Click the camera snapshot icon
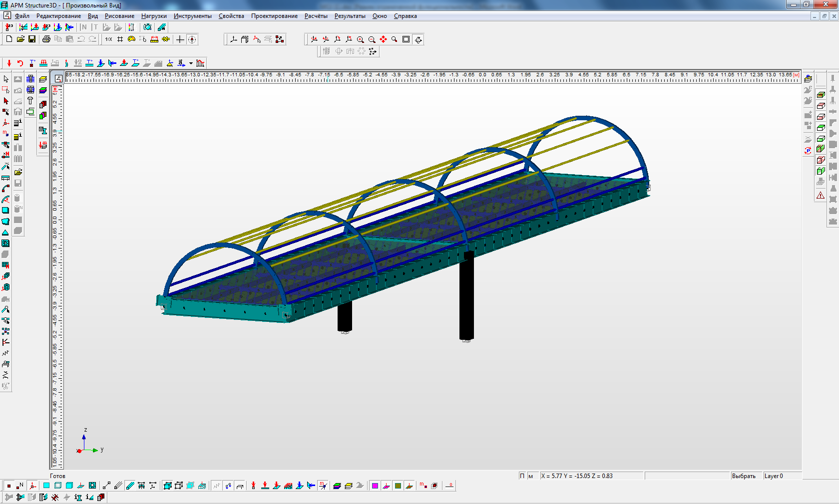Image resolution: width=839 pixels, height=504 pixels. [x=147, y=27]
